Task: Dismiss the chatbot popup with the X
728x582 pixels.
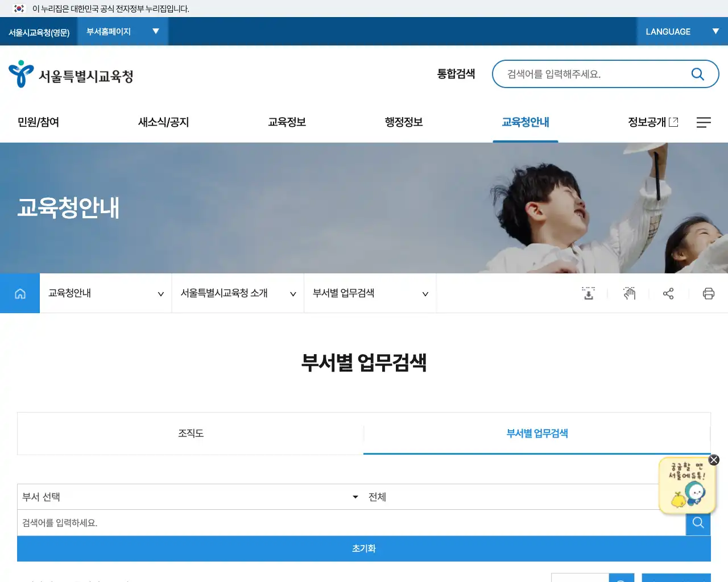Action: (x=714, y=460)
